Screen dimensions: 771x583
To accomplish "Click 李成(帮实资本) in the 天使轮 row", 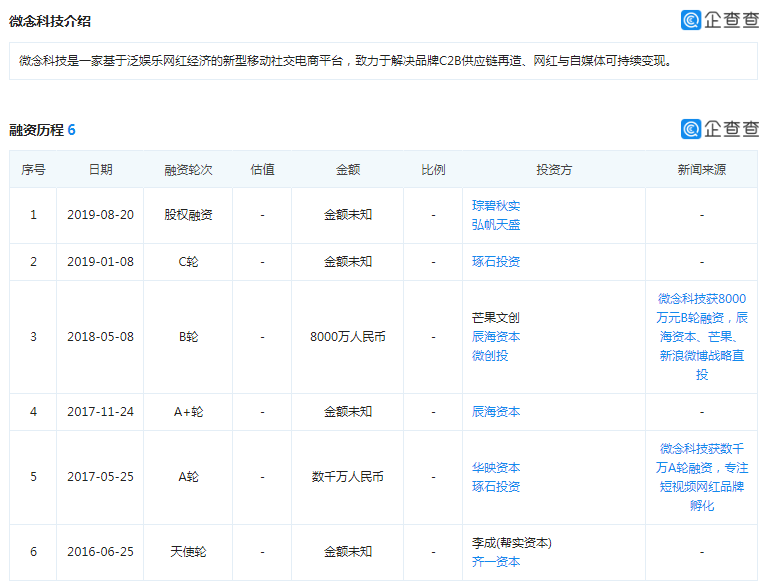I will point(512,543).
